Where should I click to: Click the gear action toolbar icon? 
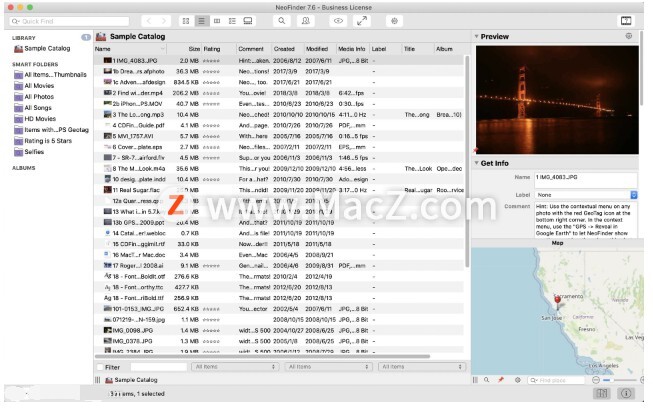(x=394, y=21)
